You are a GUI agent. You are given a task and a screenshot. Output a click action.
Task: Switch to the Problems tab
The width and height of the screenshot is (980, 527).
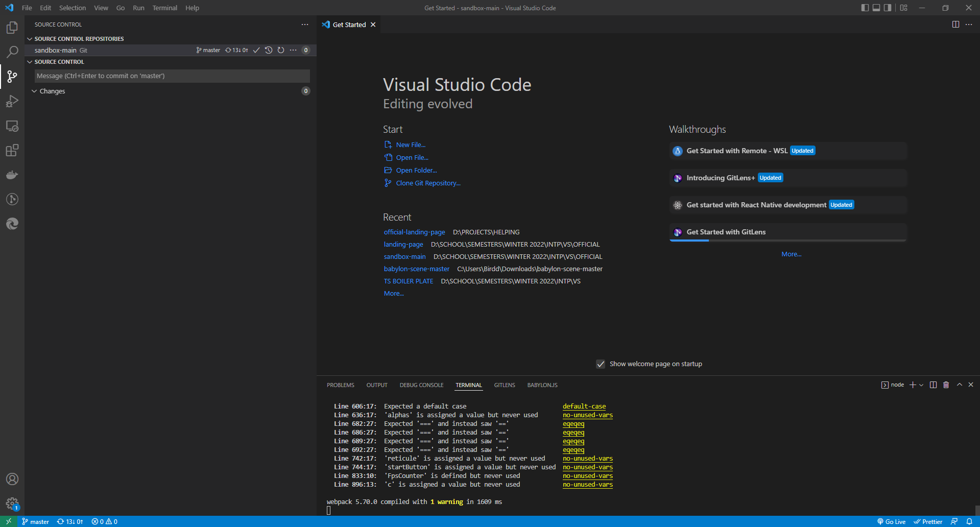pos(341,385)
